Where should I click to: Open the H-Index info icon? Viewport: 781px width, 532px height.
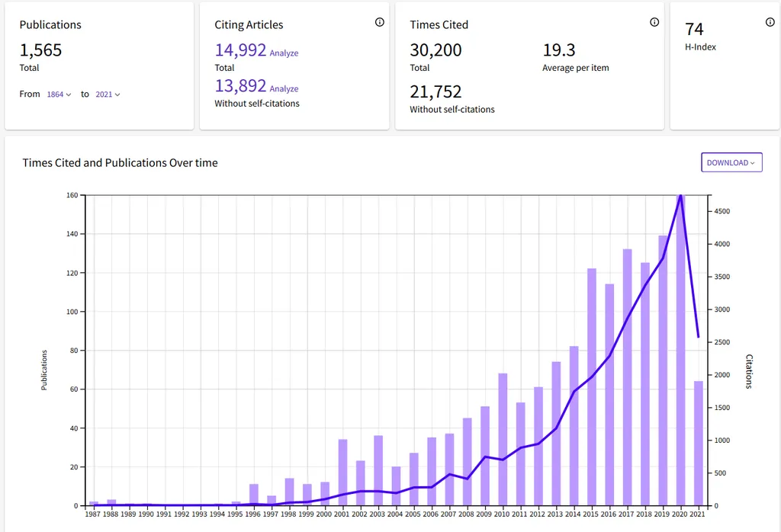pyautogui.click(x=770, y=22)
